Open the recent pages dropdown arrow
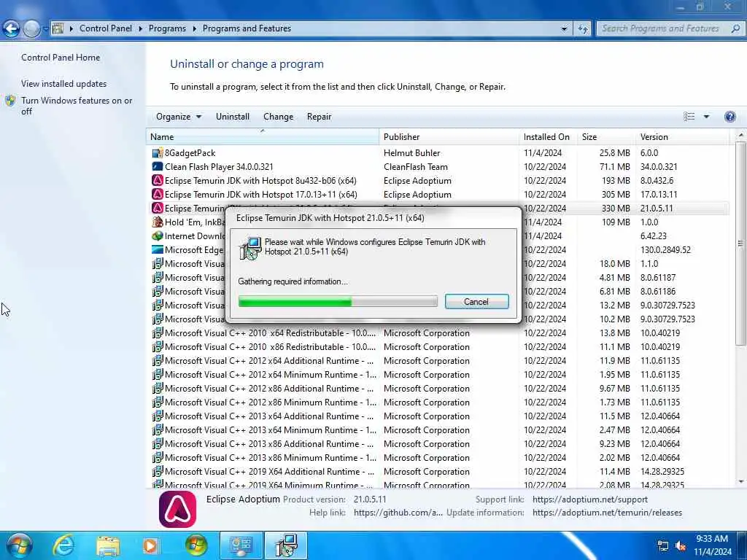This screenshot has width=747, height=560. click(x=46, y=28)
